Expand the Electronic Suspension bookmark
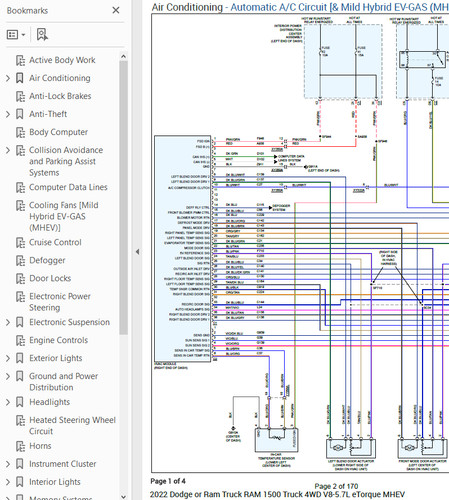 8,322
